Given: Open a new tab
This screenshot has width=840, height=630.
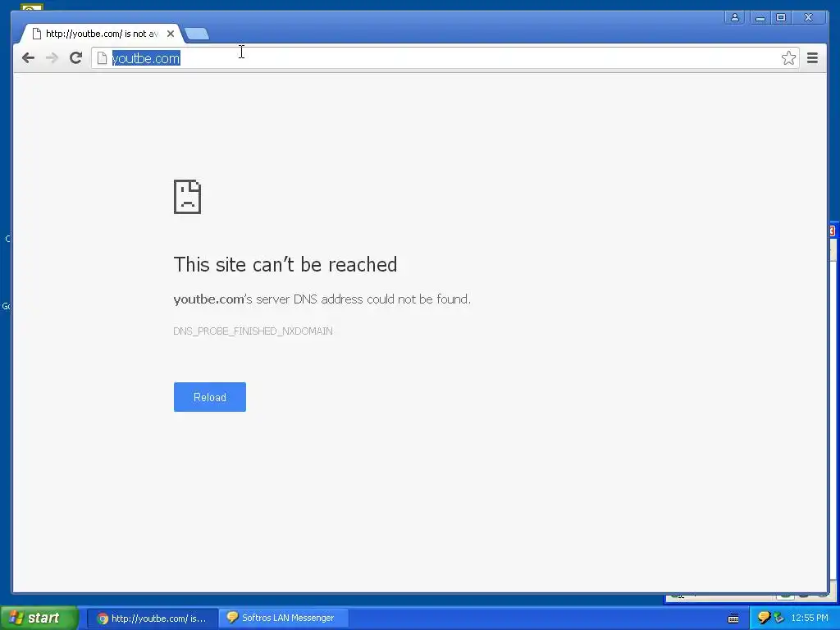Looking at the screenshot, I should coord(197,34).
